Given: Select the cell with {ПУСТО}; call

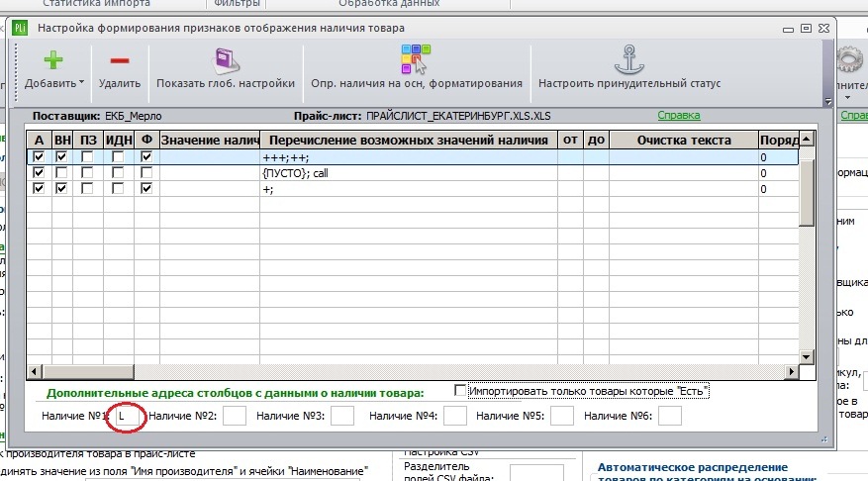Looking at the screenshot, I should 409,173.
